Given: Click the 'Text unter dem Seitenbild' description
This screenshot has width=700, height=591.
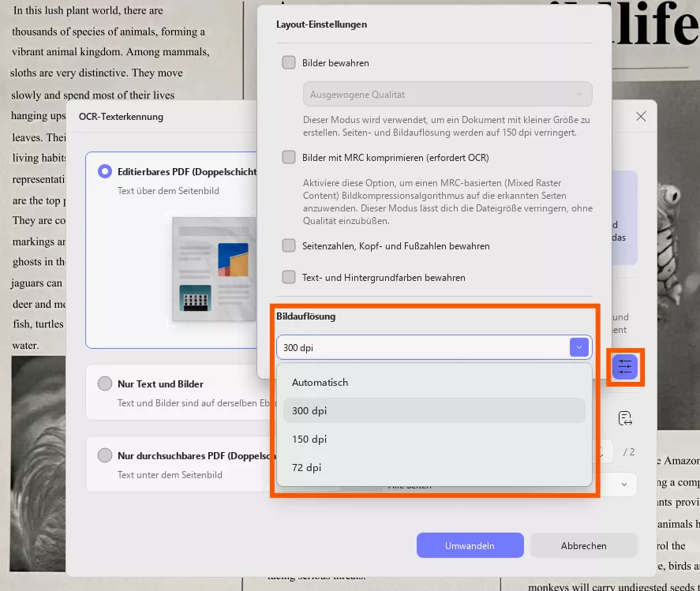Looking at the screenshot, I should pyautogui.click(x=170, y=475).
